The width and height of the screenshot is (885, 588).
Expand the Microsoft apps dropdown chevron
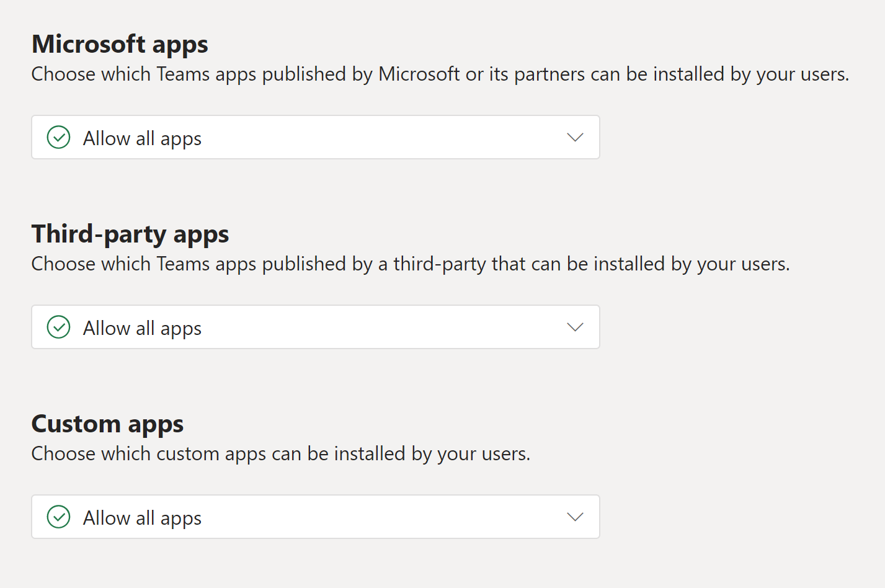point(575,138)
